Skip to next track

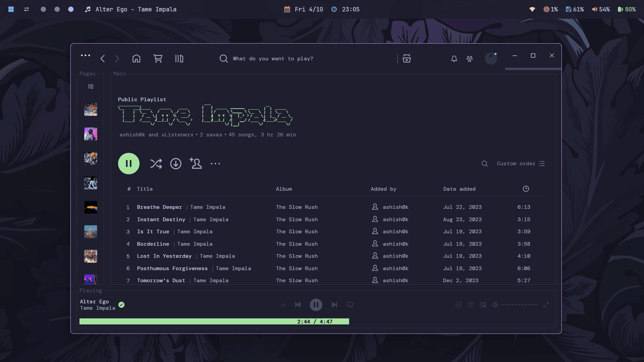[x=334, y=305]
